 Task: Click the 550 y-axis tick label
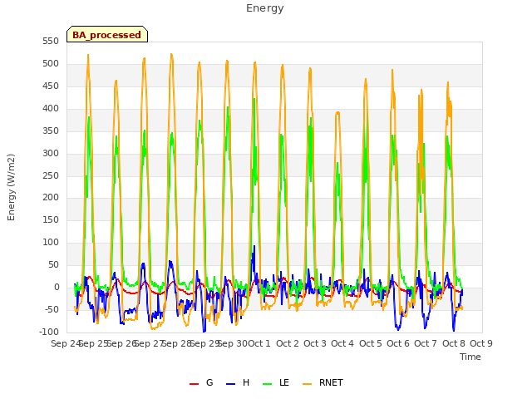click(51, 42)
